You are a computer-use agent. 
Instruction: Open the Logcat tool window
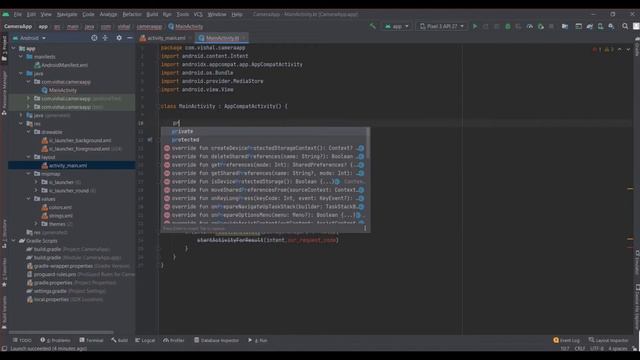145,340
